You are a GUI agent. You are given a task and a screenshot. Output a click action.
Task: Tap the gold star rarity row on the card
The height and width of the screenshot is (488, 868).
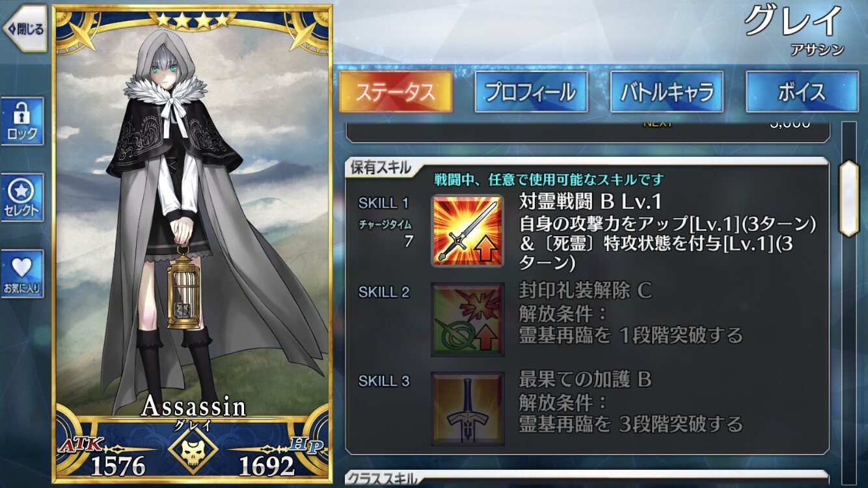tap(193, 21)
